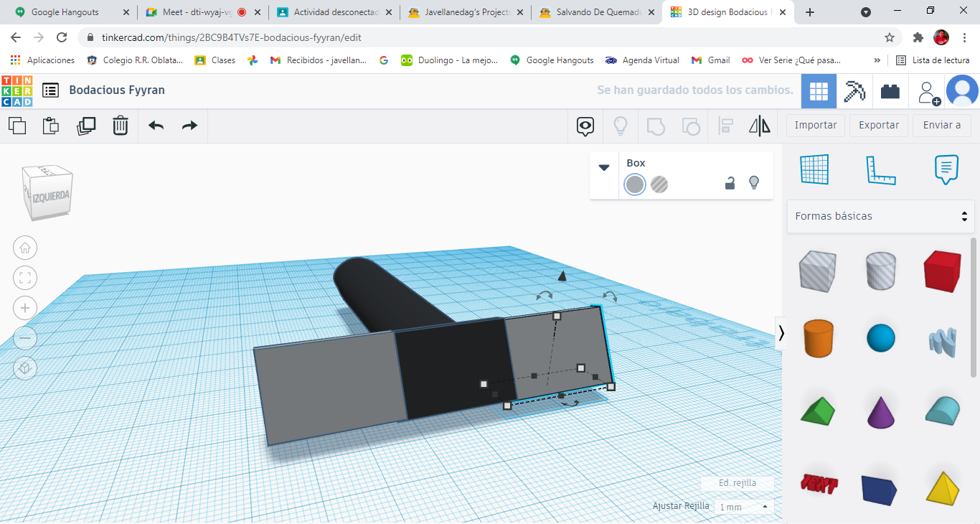Select the green Roof shape
The height and width of the screenshot is (524, 980).
point(817,411)
